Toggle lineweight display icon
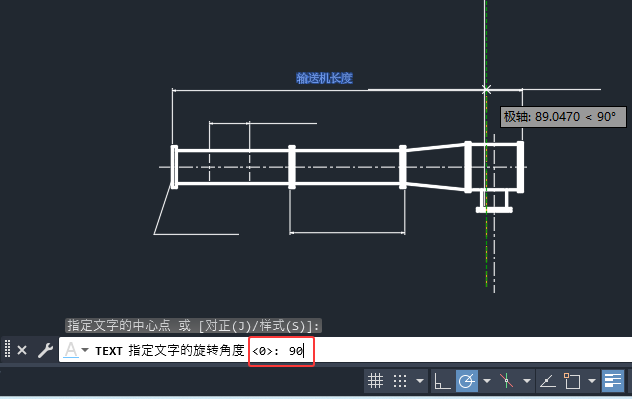632x399 pixels. 613,380
